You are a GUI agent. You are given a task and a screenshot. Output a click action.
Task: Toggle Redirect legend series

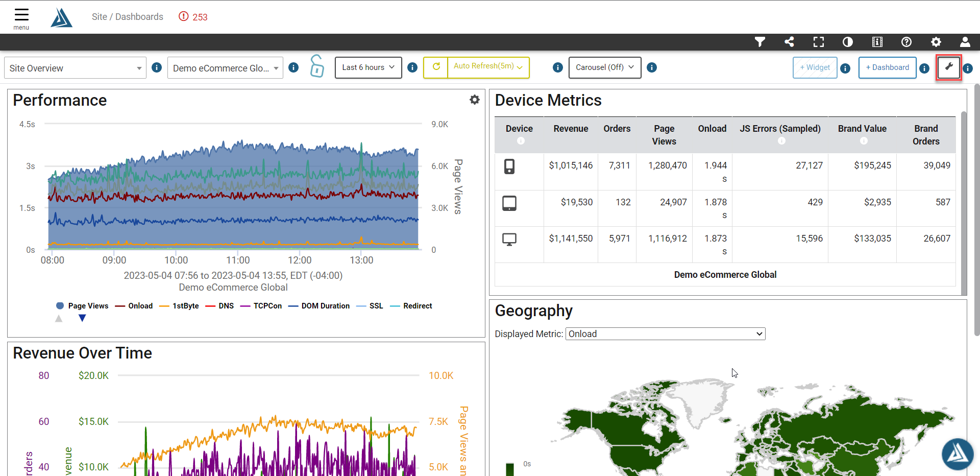(x=411, y=306)
